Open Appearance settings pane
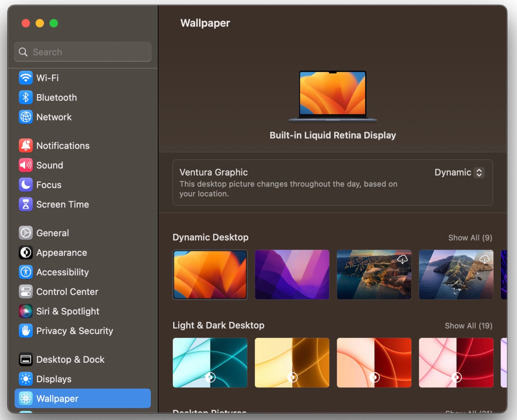Screen dimensions: 517x420 tap(83, 252)
